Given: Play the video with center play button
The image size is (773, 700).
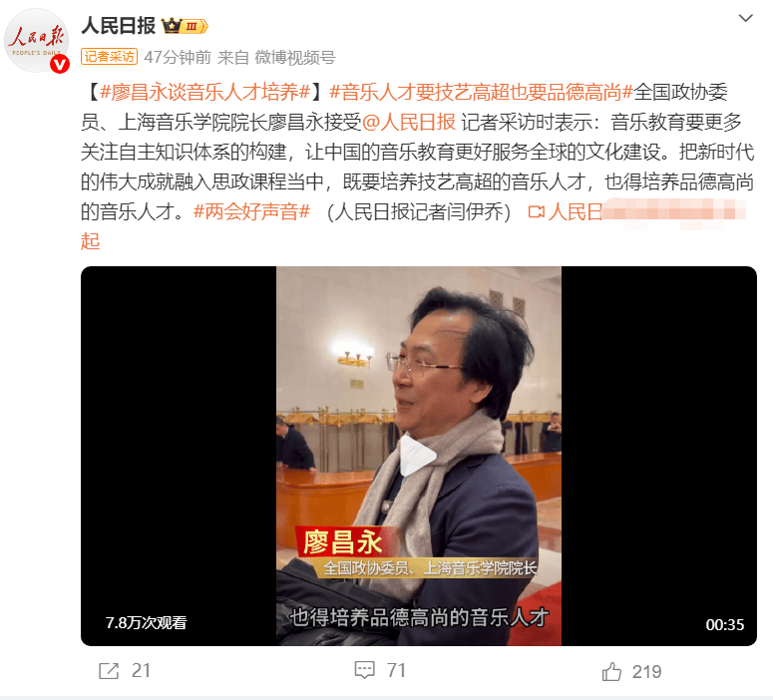Looking at the screenshot, I should pos(418,456).
